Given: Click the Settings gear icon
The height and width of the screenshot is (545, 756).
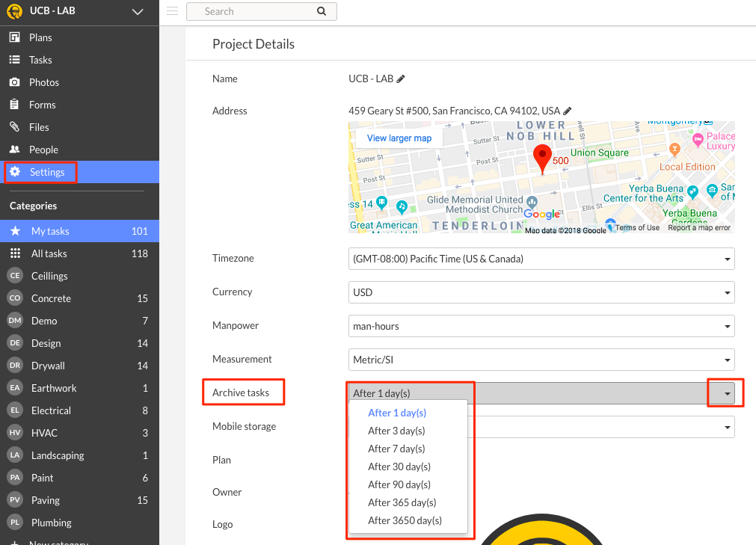Looking at the screenshot, I should (x=15, y=171).
